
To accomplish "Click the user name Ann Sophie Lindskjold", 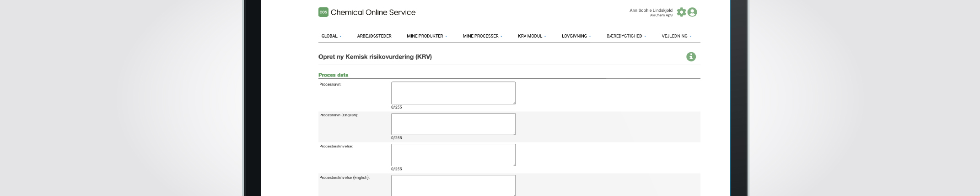I will point(651,11).
